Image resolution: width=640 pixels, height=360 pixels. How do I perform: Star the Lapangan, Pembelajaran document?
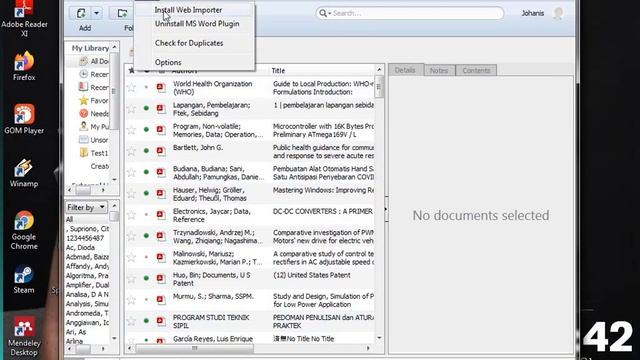[x=131, y=109]
